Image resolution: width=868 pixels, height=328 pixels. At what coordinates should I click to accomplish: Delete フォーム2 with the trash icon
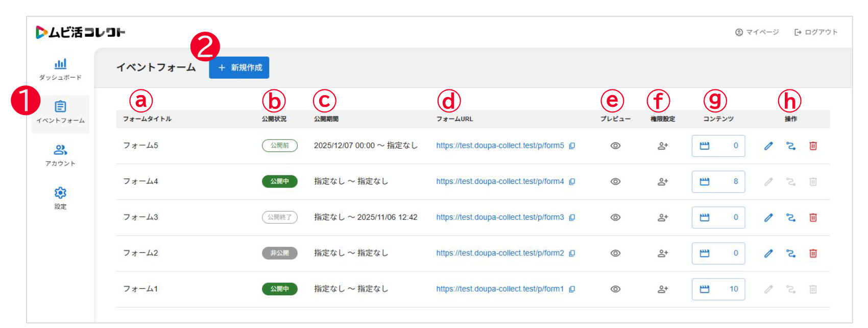click(813, 253)
